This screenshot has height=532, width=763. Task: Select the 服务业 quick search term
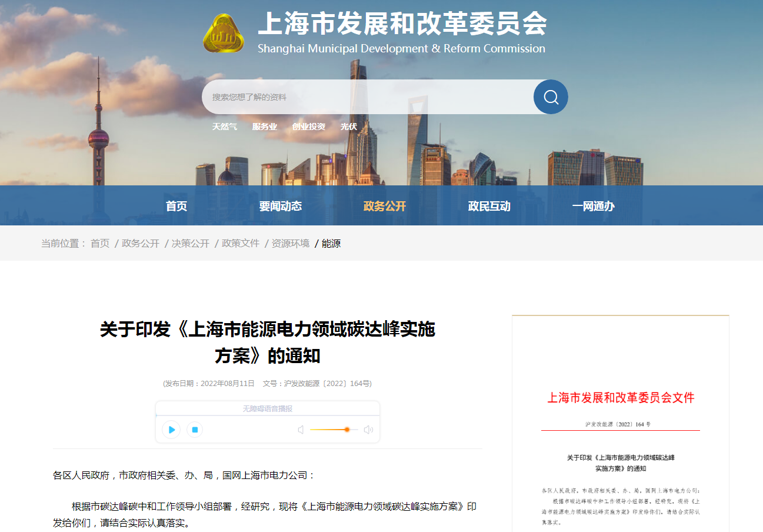[265, 127]
